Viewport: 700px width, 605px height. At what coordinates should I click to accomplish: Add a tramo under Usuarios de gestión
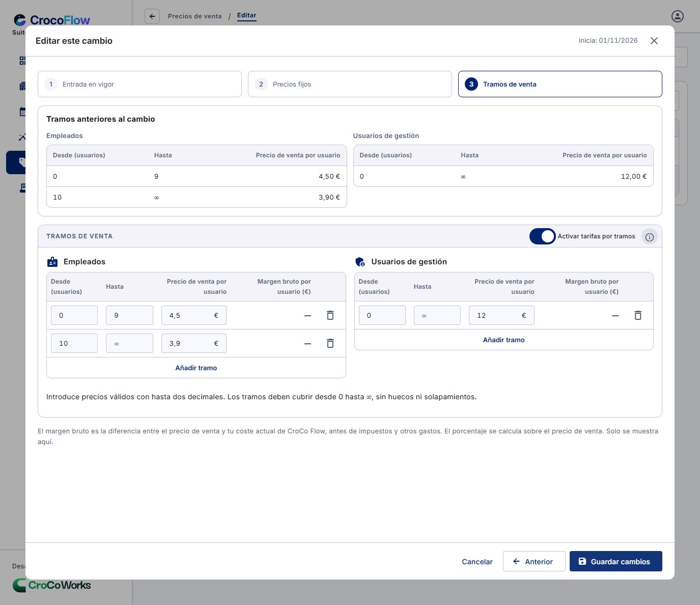(x=504, y=340)
